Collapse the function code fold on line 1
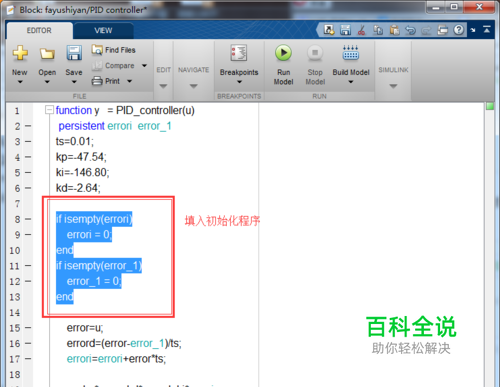 pyautogui.click(x=49, y=110)
